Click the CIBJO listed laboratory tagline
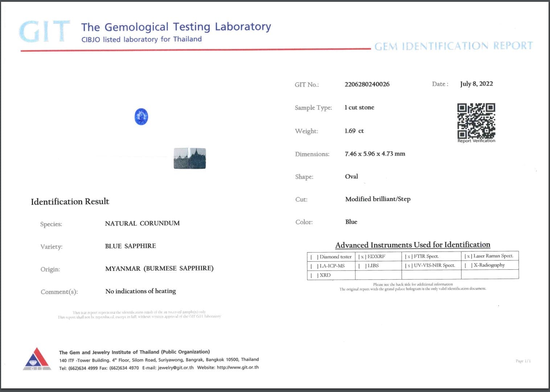The image size is (550, 392). point(141,39)
